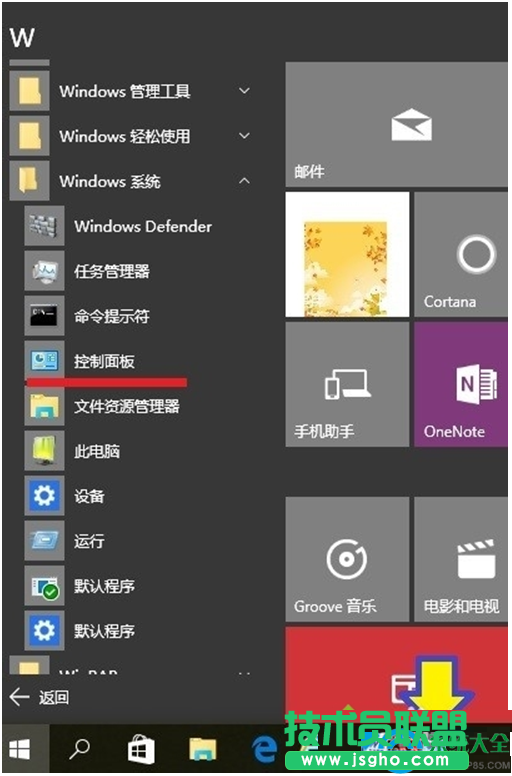Open the Groove 音乐 tile
Viewport: 512px width, 776px height.
pos(347,559)
